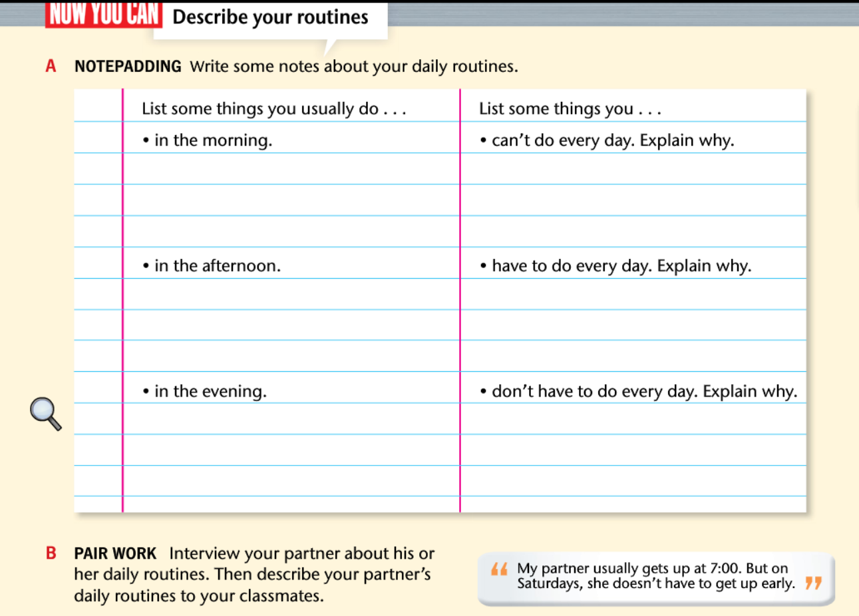The height and width of the screenshot is (616, 859).
Task: Click 'daily routines to your classmates.' line
Action: [199, 596]
